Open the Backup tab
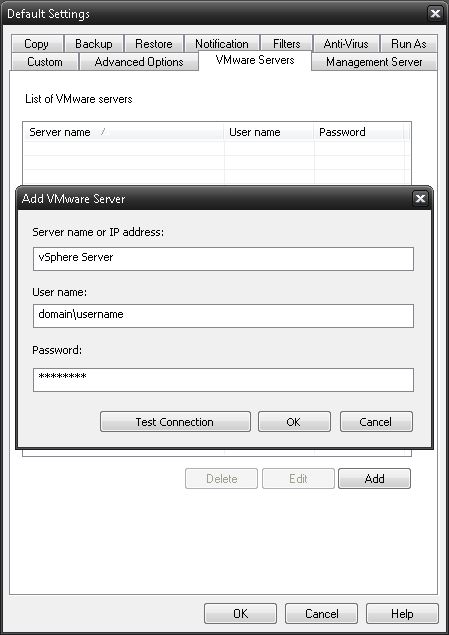Screen dimensions: 449x635 point(94,44)
